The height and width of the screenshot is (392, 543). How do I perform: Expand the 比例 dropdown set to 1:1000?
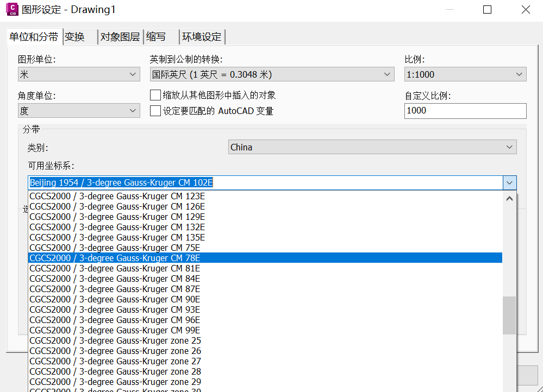point(520,74)
